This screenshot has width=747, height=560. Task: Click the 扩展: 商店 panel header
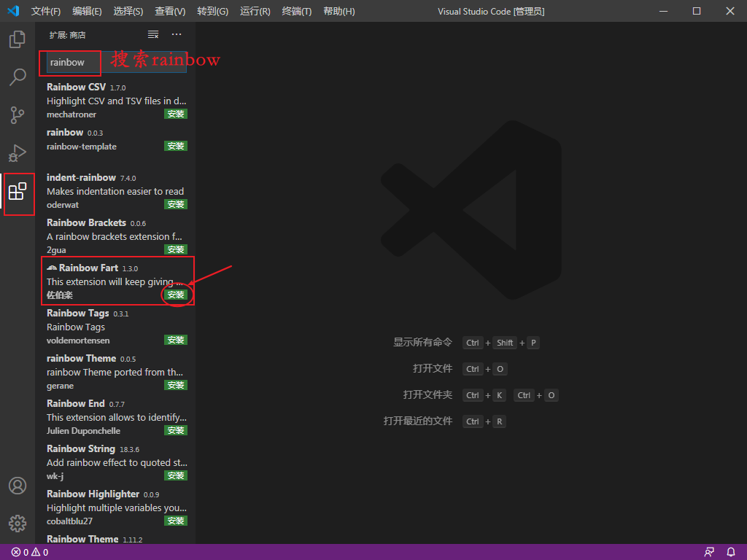(x=68, y=35)
